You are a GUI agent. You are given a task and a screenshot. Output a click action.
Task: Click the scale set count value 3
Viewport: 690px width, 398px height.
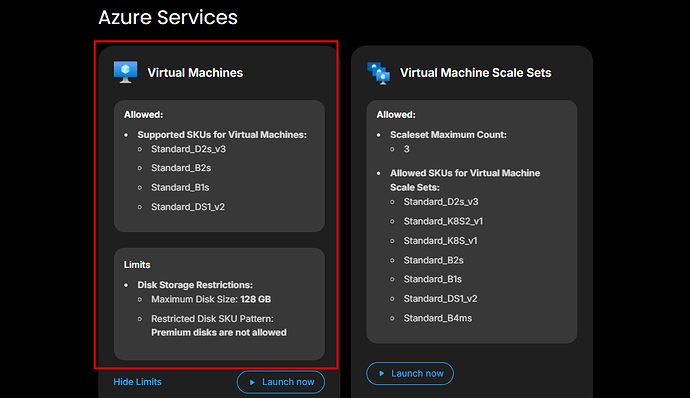point(407,149)
